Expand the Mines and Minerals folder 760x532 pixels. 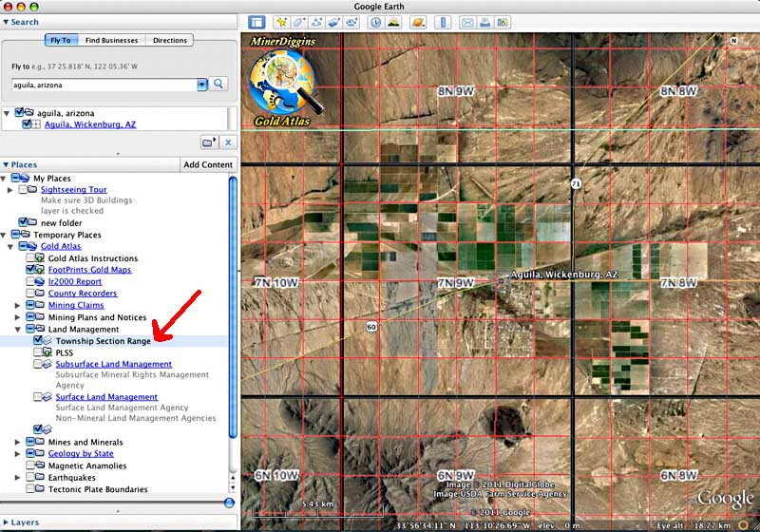(17, 442)
